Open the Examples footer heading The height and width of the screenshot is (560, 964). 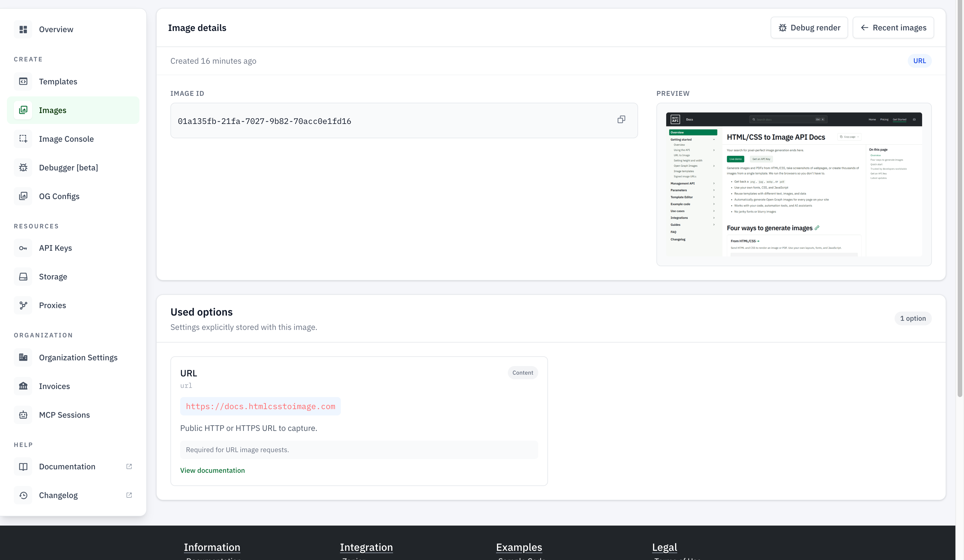pos(519,547)
